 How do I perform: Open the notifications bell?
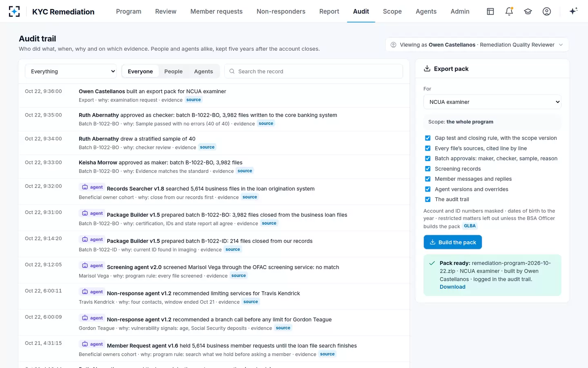[x=509, y=11]
